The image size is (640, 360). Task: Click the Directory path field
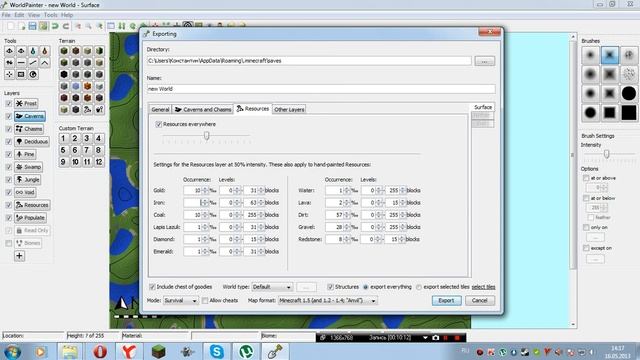coord(309,61)
